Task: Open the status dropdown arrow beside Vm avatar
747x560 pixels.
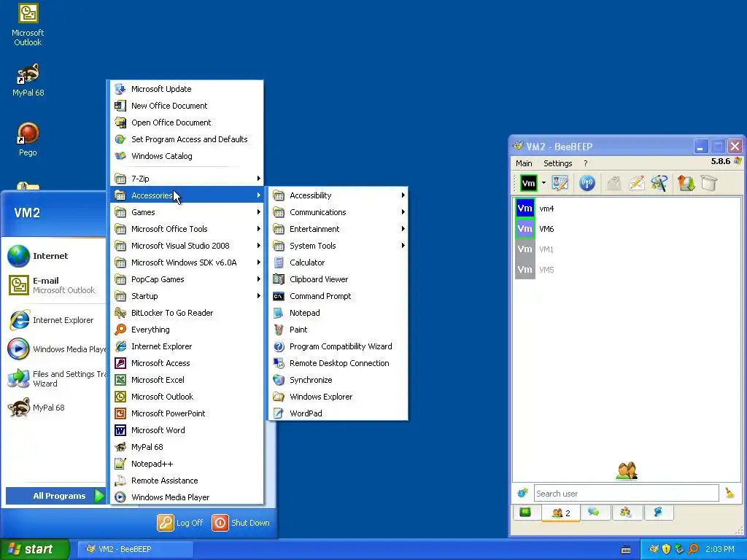Action: (x=543, y=183)
